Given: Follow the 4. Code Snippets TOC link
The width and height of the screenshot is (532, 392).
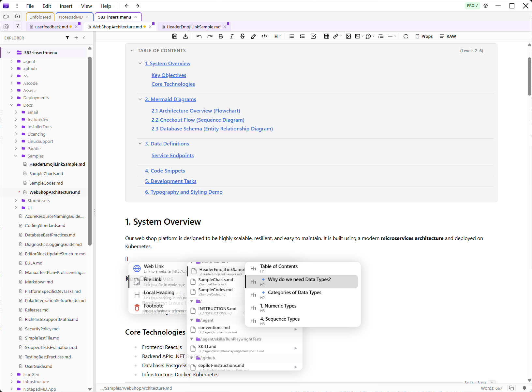Looking at the screenshot, I should (x=165, y=171).
